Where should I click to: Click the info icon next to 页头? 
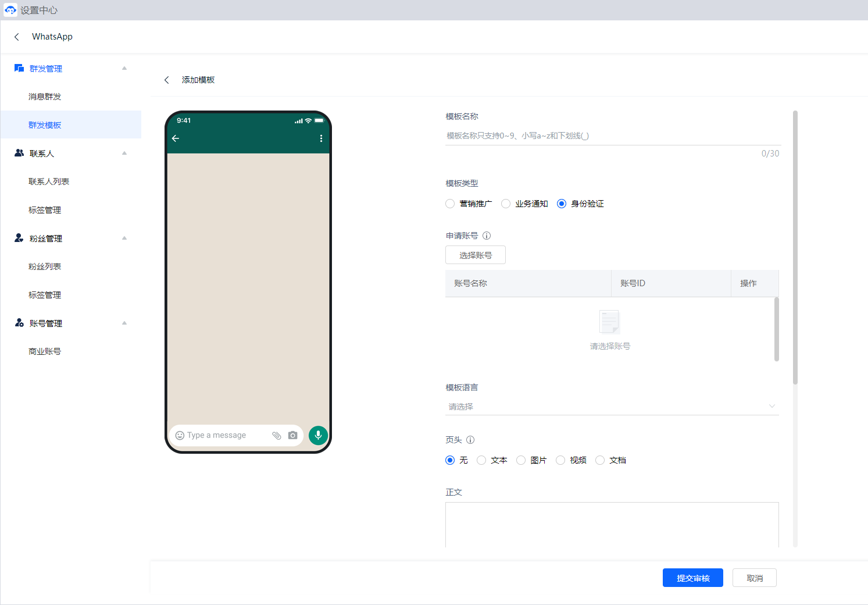click(x=470, y=440)
